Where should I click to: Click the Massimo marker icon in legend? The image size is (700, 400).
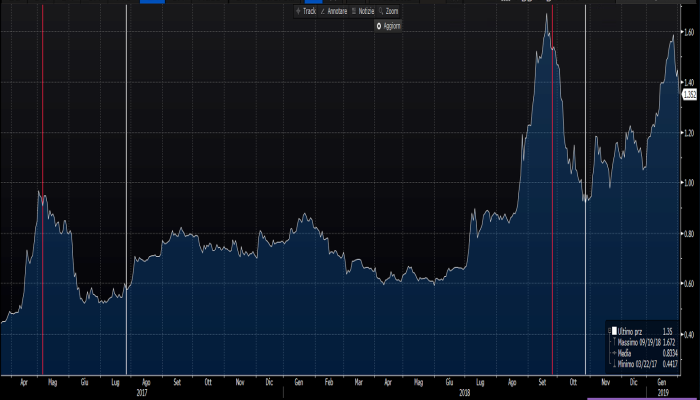pos(614,344)
